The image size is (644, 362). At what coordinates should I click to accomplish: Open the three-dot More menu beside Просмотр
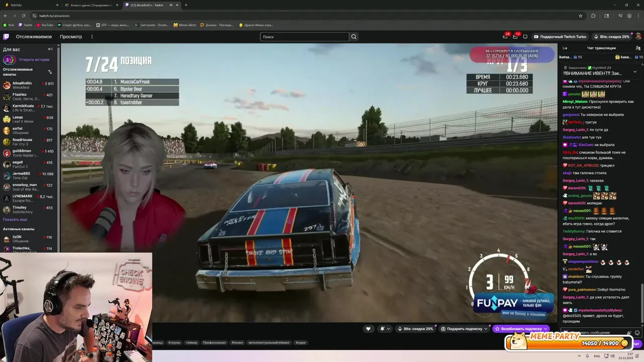(x=92, y=37)
